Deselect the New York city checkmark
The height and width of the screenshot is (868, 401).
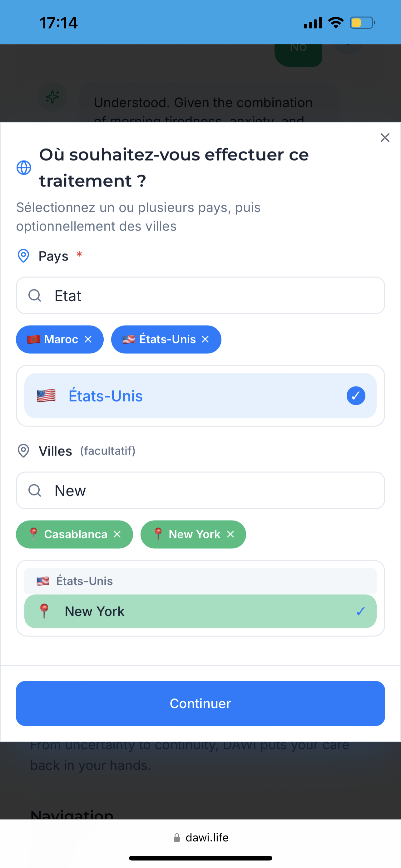(361, 611)
